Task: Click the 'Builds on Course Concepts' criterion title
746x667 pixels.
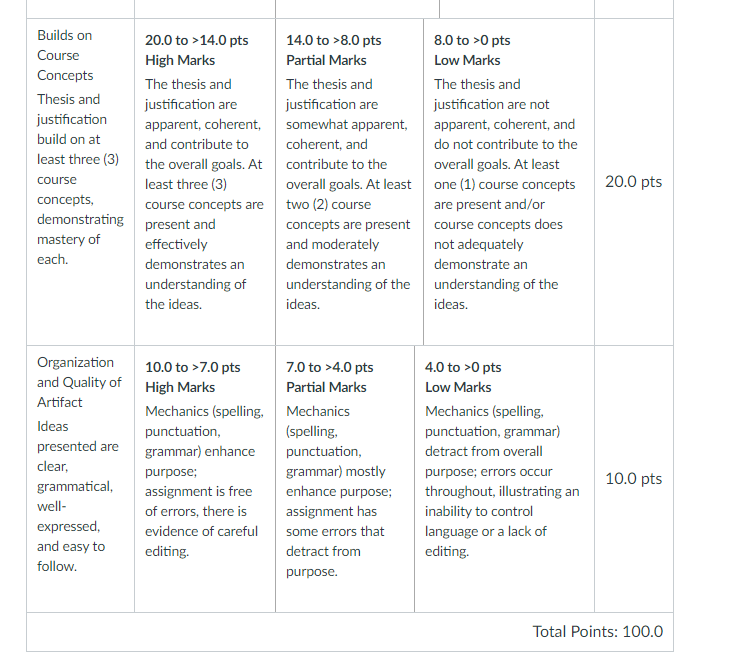Action: tap(65, 55)
